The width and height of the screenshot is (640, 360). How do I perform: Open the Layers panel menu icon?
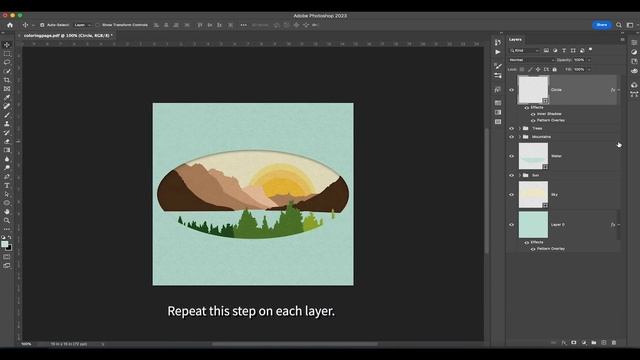(622, 40)
